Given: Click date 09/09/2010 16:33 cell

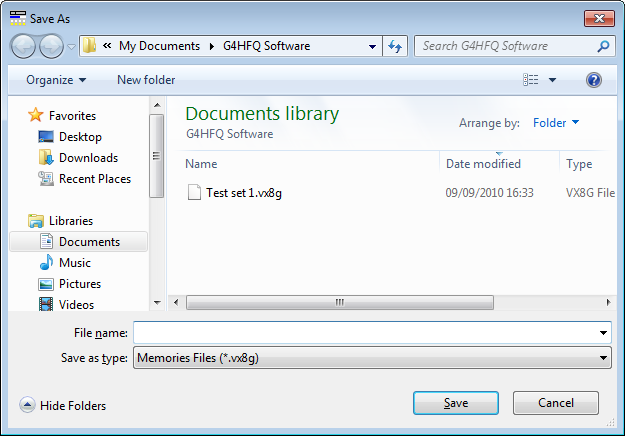Looking at the screenshot, I should pos(489,193).
